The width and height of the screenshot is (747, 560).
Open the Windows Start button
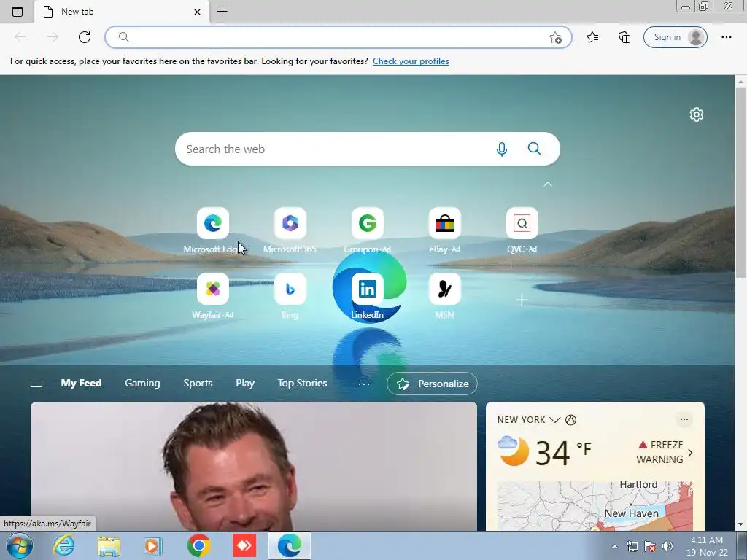click(20, 545)
